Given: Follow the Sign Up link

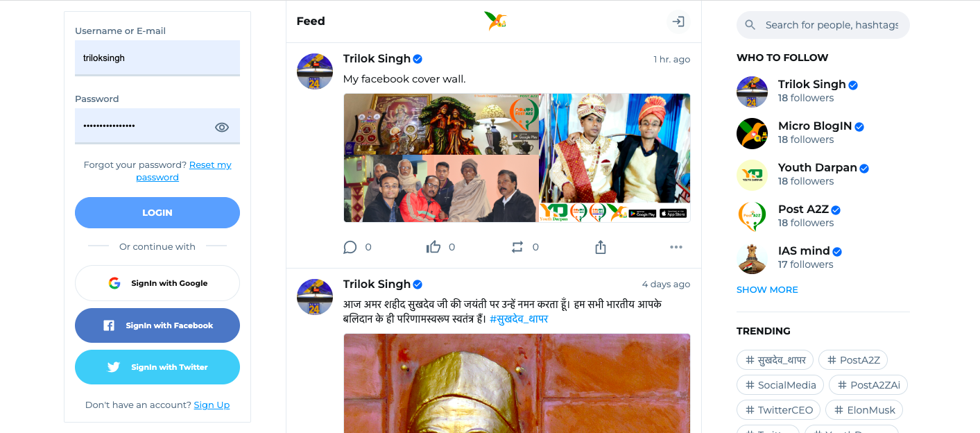Looking at the screenshot, I should [x=212, y=405].
